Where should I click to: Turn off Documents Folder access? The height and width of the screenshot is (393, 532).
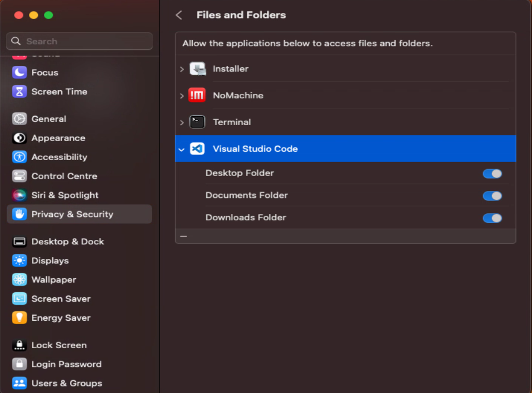click(x=492, y=196)
